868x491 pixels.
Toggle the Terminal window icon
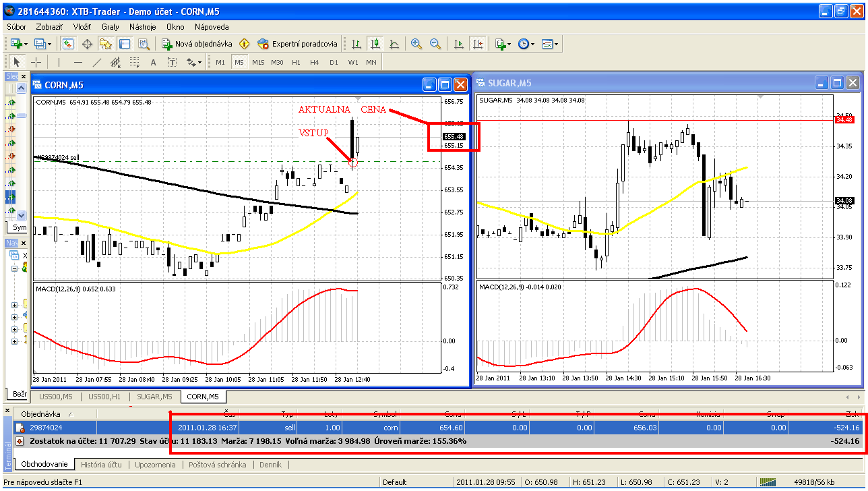point(125,44)
